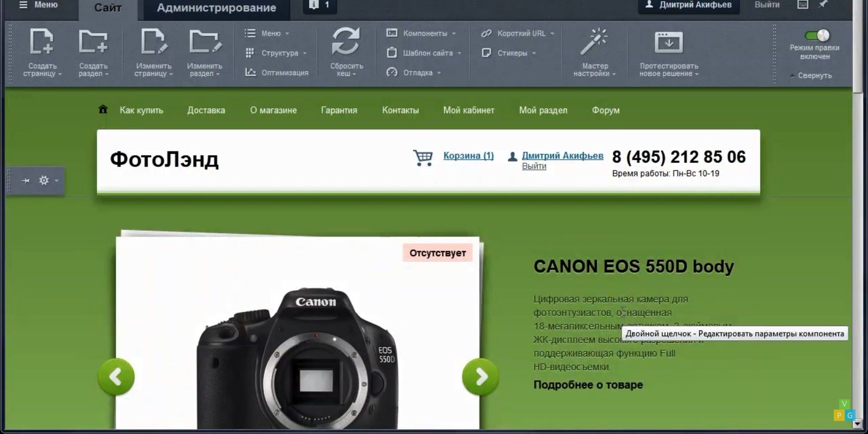The image size is (868, 434).
Task: Click the Structure grid icon
Action: coord(250,53)
